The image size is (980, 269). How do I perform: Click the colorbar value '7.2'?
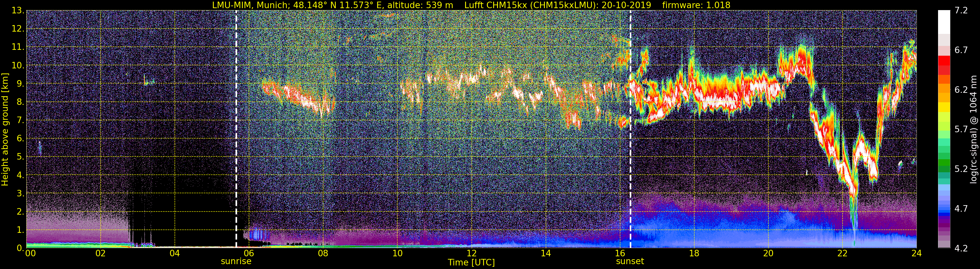coord(961,11)
